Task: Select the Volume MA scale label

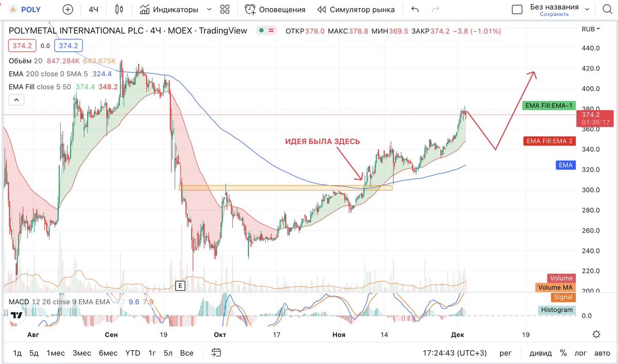Action: point(555,287)
